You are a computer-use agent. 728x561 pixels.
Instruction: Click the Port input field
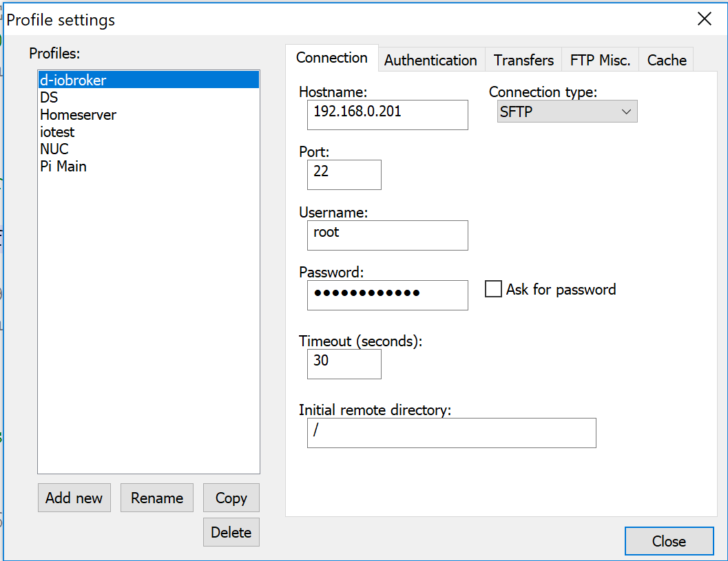click(344, 175)
